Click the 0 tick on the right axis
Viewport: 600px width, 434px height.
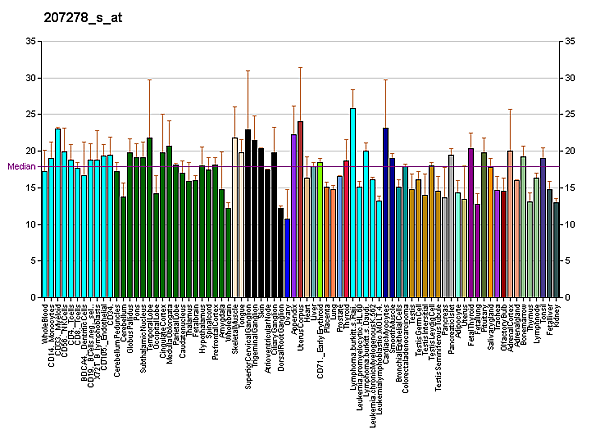coord(567,298)
